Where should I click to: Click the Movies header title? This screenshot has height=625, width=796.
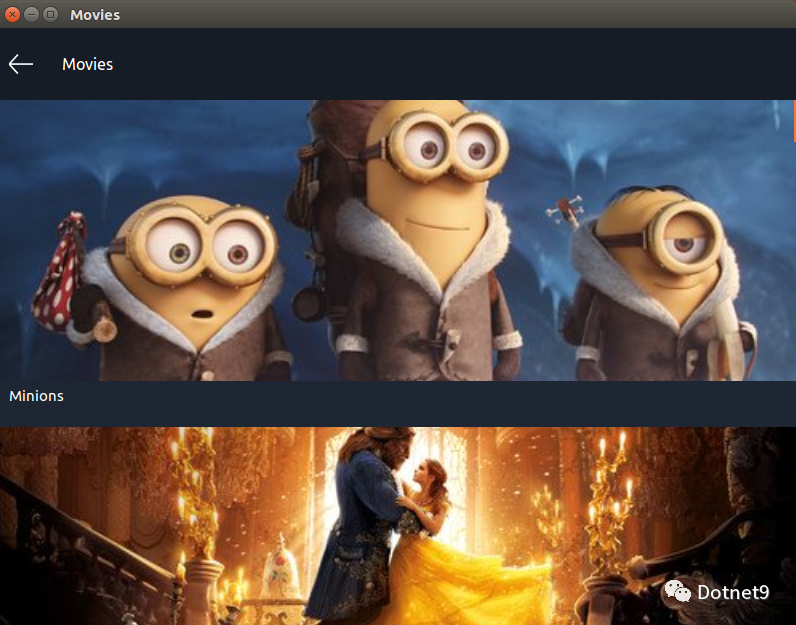pos(87,64)
